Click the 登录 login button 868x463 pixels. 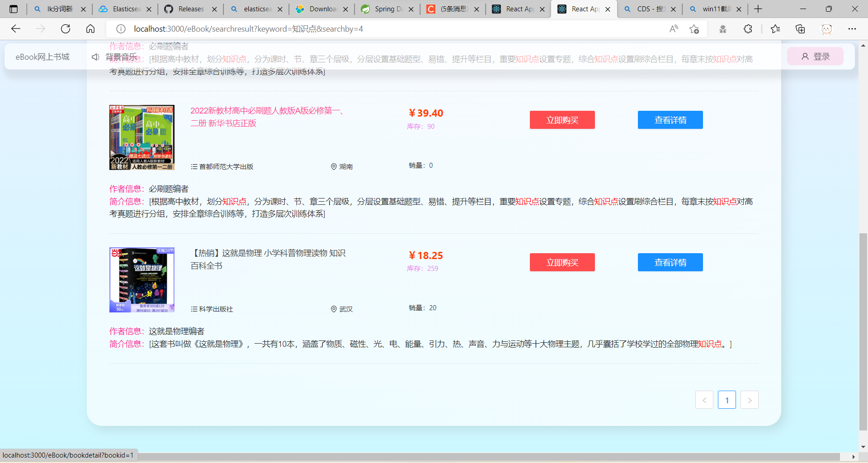tap(815, 57)
